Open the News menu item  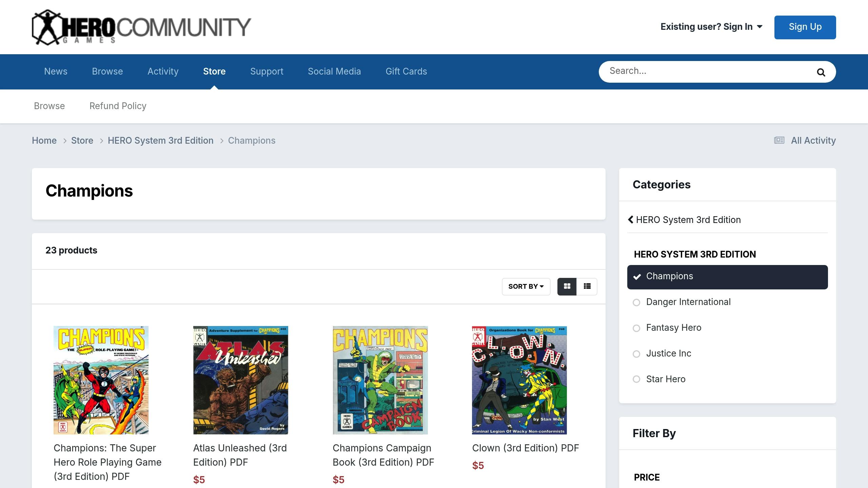56,72
